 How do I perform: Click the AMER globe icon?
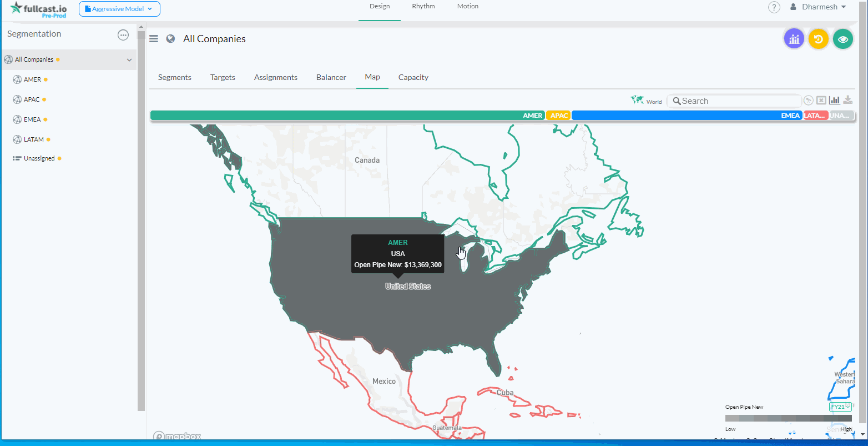[x=17, y=79]
